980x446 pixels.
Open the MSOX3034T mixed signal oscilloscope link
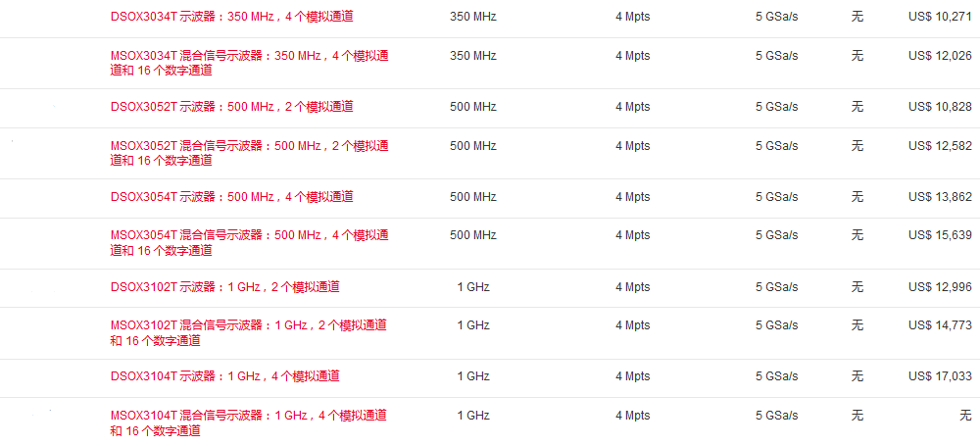[x=249, y=56]
